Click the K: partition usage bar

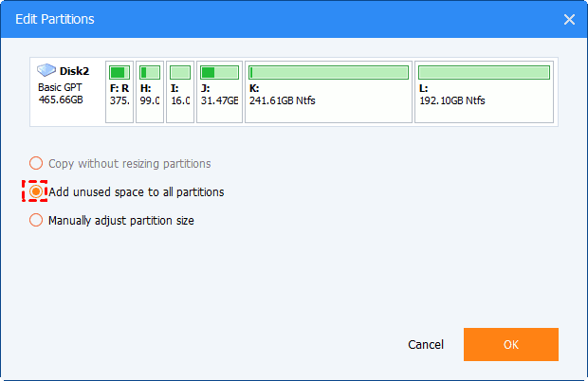coord(328,72)
